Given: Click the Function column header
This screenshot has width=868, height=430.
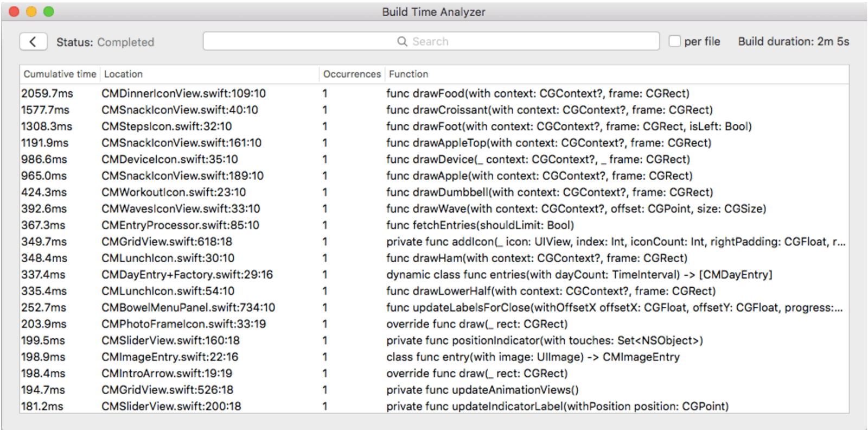Looking at the screenshot, I should tap(409, 74).
